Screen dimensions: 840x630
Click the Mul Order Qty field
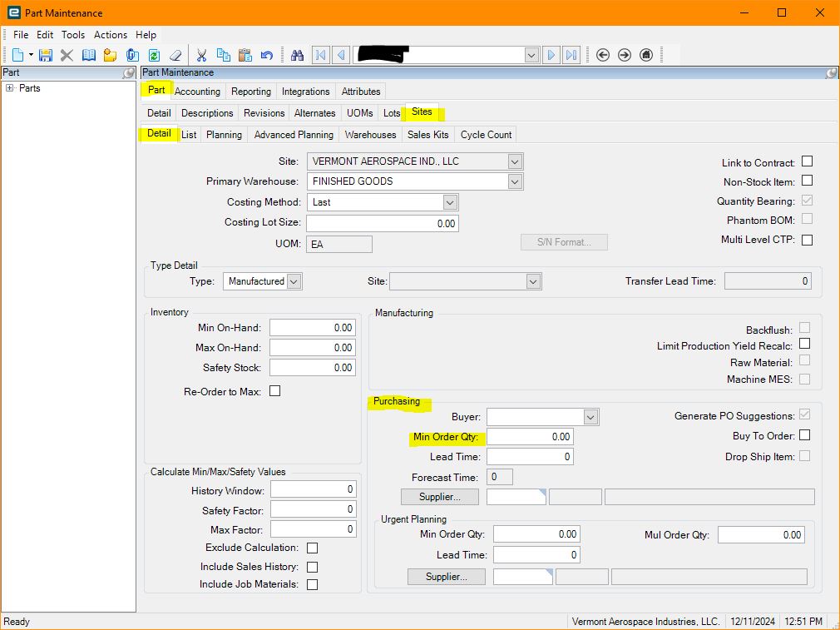pyautogui.click(x=761, y=534)
